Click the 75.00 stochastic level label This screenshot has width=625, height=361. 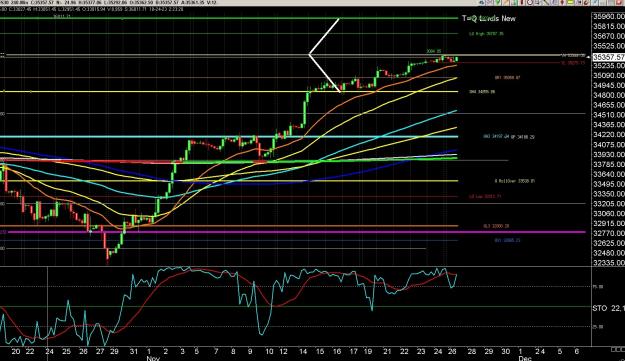(598, 286)
